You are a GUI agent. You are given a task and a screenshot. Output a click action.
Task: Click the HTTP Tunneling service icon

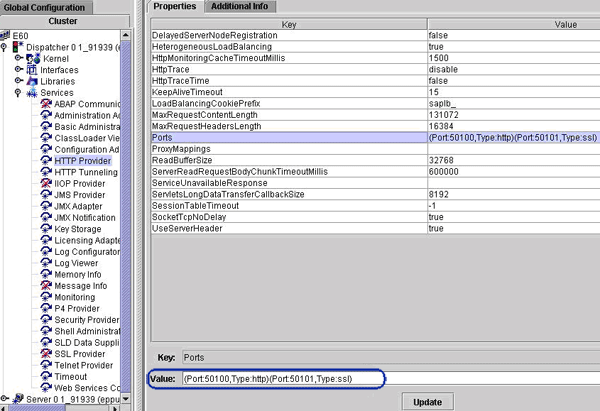pos(46,172)
